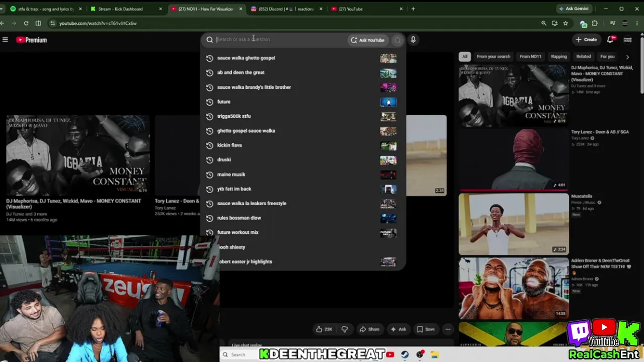The height and width of the screenshot is (362, 644).
Task: Open sidebar MONEY CONSTANT video thumbnail
Action: pyautogui.click(x=514, y=95)
